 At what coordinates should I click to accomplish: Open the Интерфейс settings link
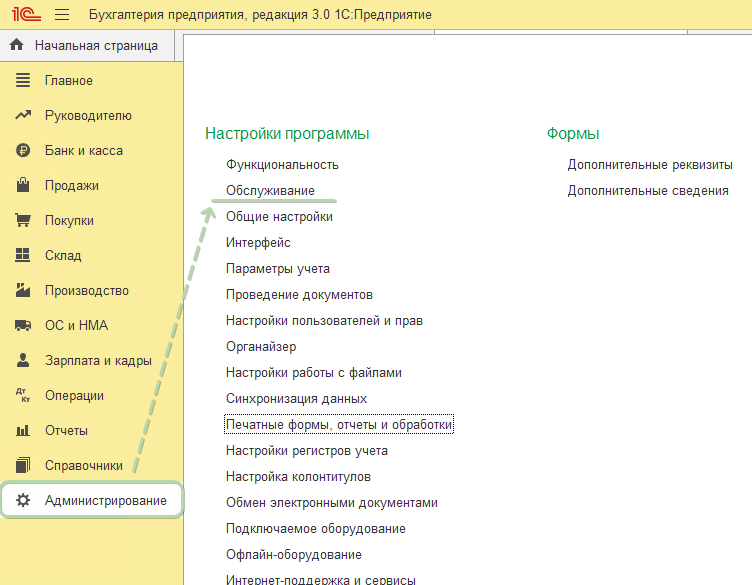point(258,243)
